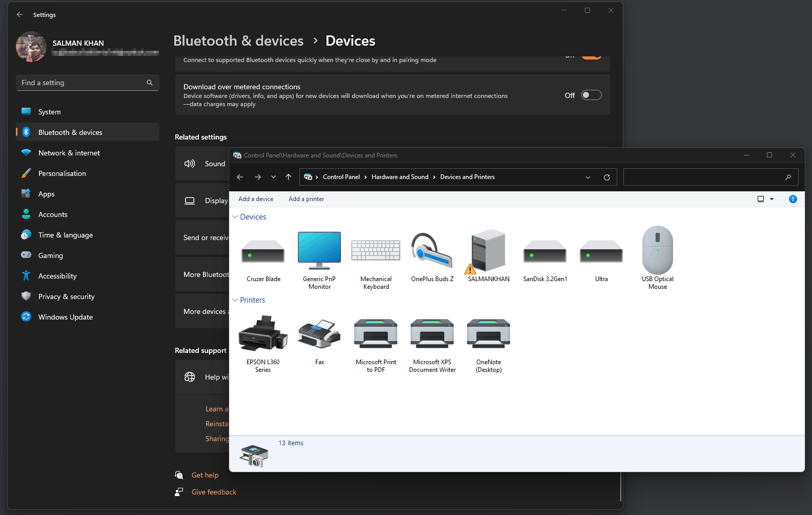Open the view options dropdown arrow
Viewport: 812px width, 515px height.
click(772, 199)
